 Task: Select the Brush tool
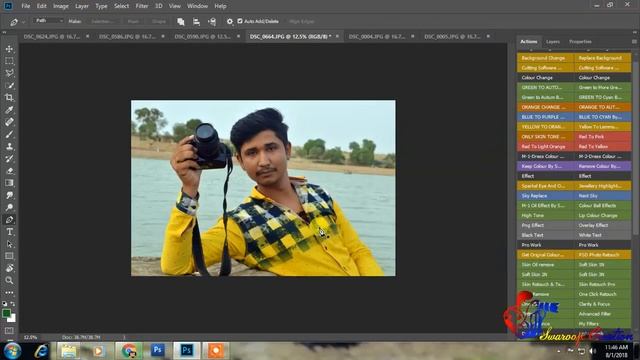9,134
